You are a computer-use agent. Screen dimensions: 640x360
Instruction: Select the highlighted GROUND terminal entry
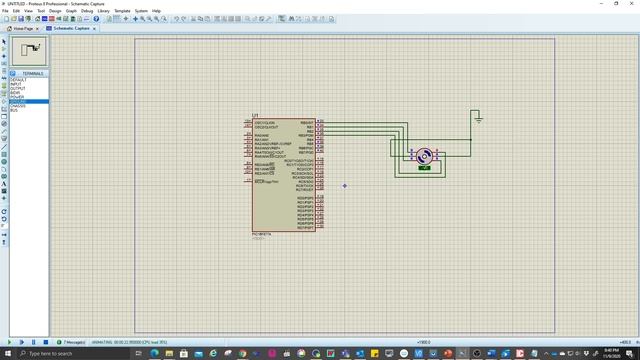[x=29, y=101]
